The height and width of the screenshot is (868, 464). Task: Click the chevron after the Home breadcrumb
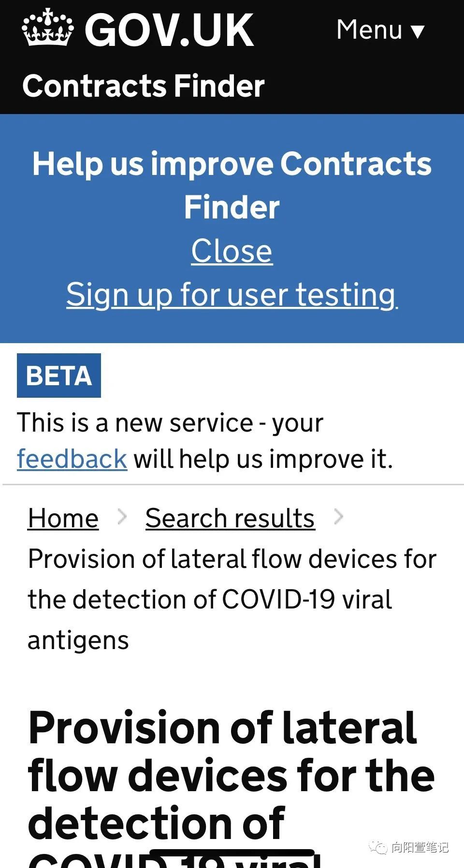point(122,517)
